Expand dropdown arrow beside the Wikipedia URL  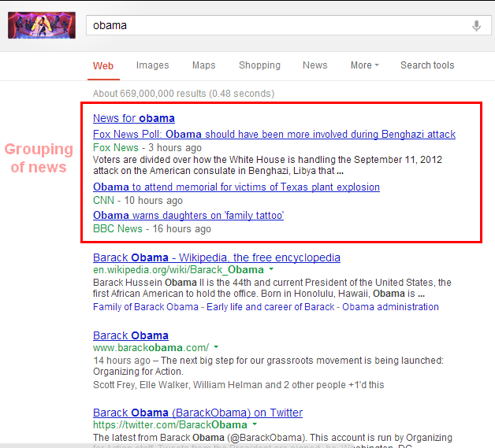pos(271,269)
